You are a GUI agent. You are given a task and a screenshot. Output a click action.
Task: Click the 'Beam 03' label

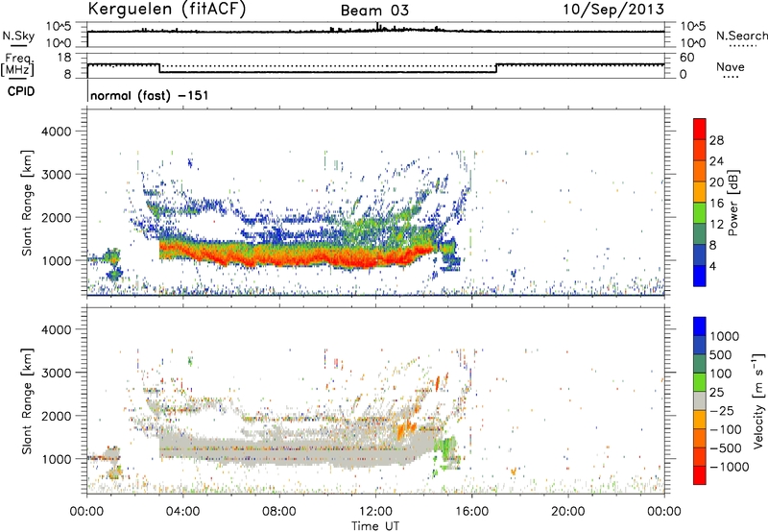coord(374,11)
